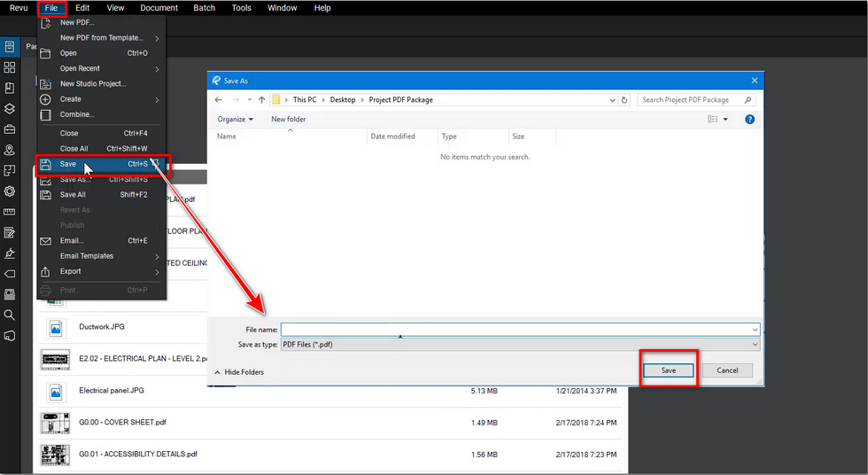
Task: Open the File menu in menu bar
Action: click(51, 8)
